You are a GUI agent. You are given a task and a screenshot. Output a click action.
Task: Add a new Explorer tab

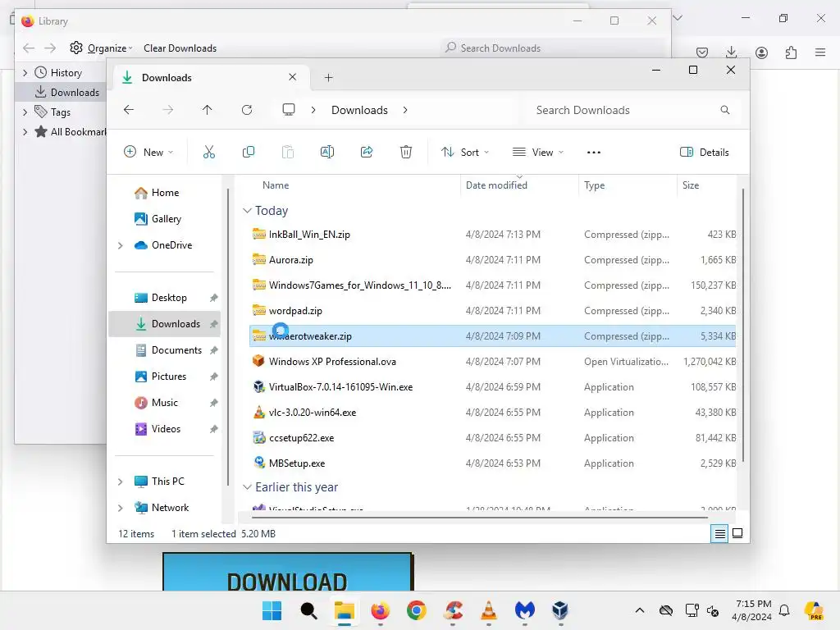(x=328, y=78)
